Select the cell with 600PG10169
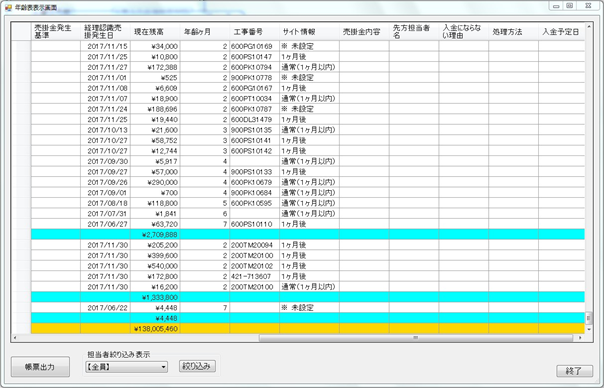This screenshot has width=604, height=388. pyautogui.click(x=255, y=46)
